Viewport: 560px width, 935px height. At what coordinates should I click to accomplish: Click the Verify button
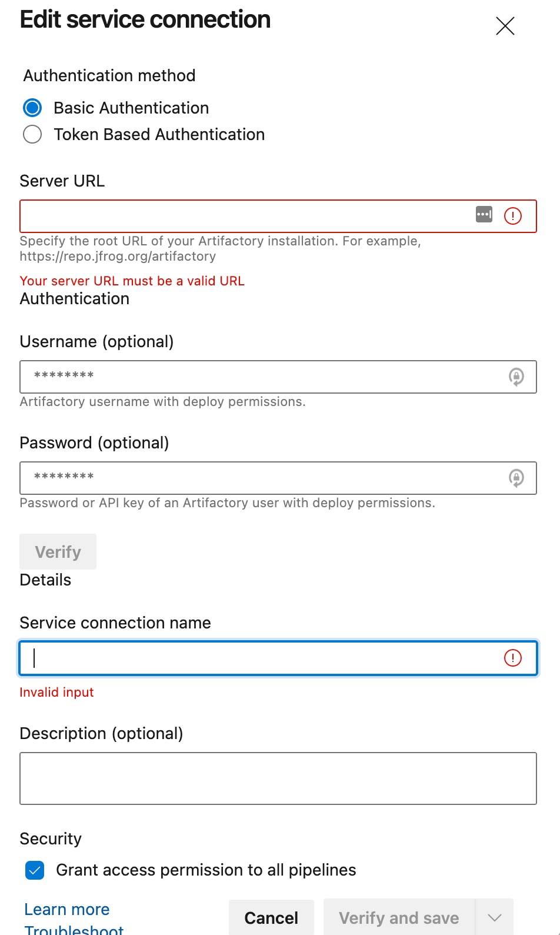[58, 551]
